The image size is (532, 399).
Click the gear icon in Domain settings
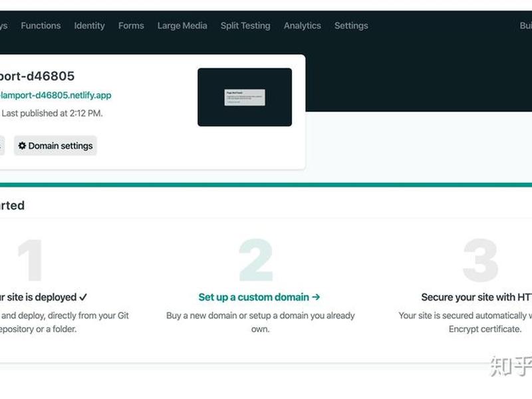pos(22,146)
